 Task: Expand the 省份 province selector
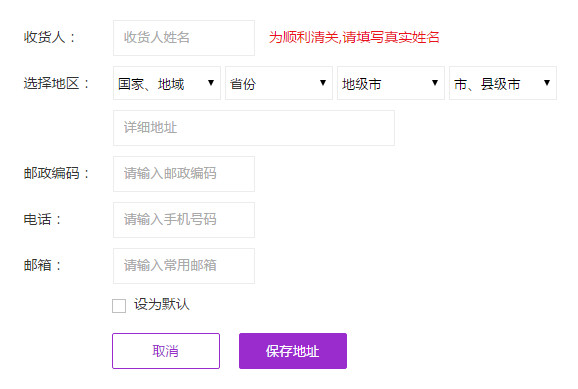coord(279,83)
